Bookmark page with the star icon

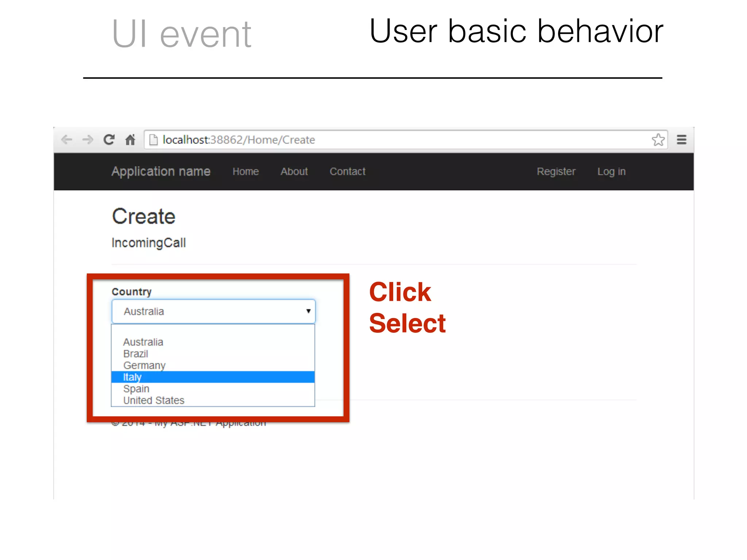coord(658,140)
